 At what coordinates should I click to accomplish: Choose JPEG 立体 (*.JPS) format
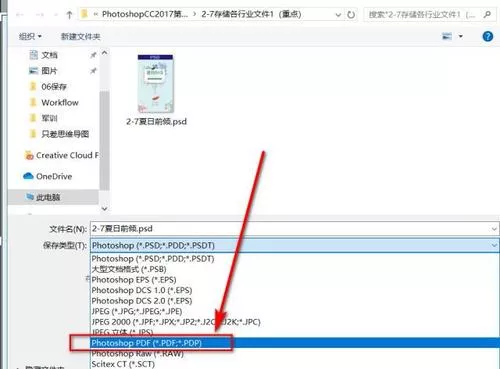click(x=295, y=332)
